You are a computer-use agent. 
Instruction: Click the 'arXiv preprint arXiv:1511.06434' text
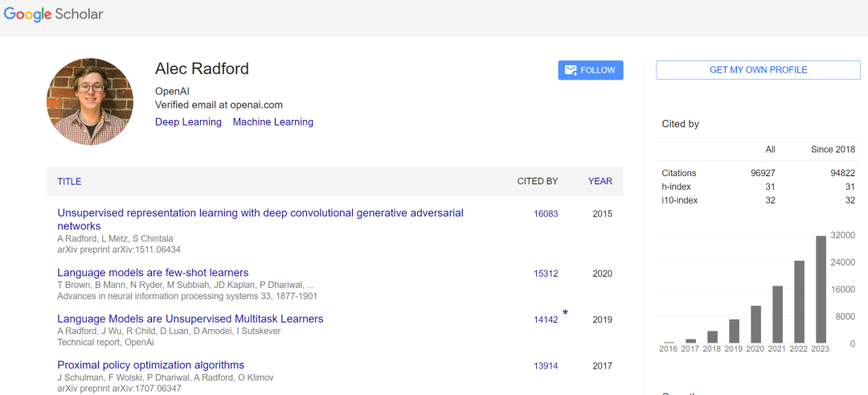coord(119,250)
